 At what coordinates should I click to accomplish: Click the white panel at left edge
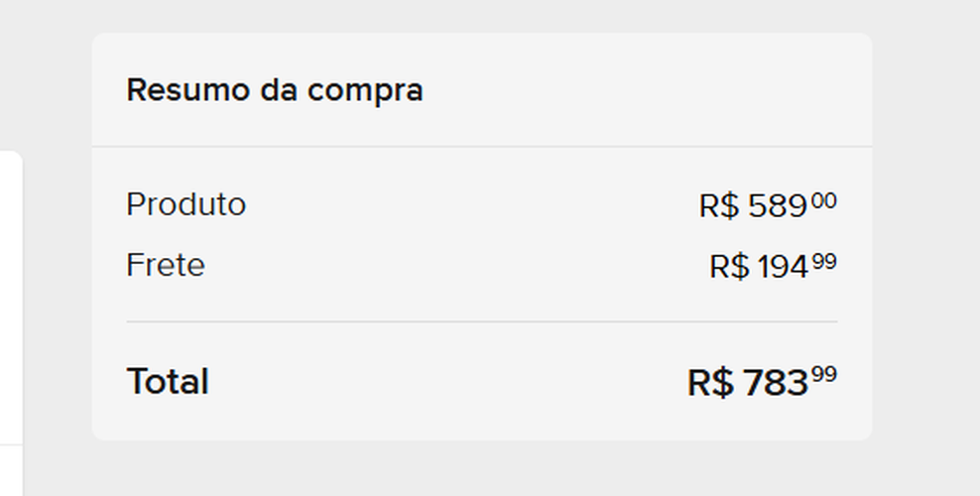tap(10, 298)
